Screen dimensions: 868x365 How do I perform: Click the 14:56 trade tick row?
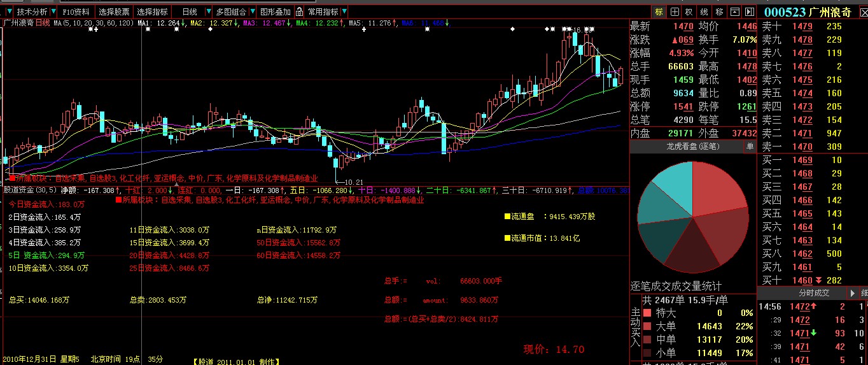813,306
